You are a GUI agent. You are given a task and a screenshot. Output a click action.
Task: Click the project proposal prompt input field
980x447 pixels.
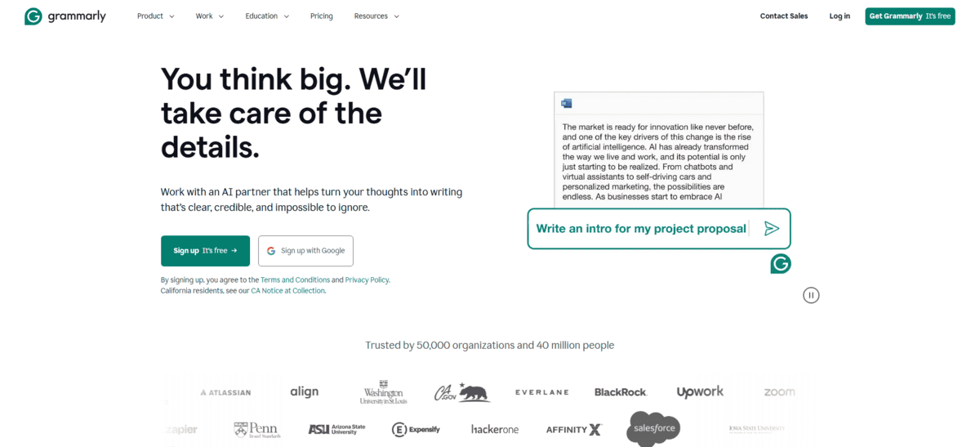click(641, 229)
